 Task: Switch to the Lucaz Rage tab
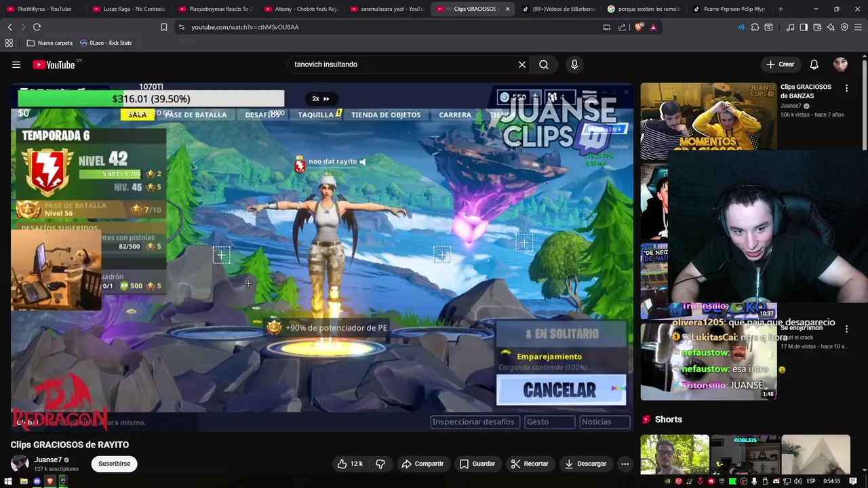pos(130,9)
